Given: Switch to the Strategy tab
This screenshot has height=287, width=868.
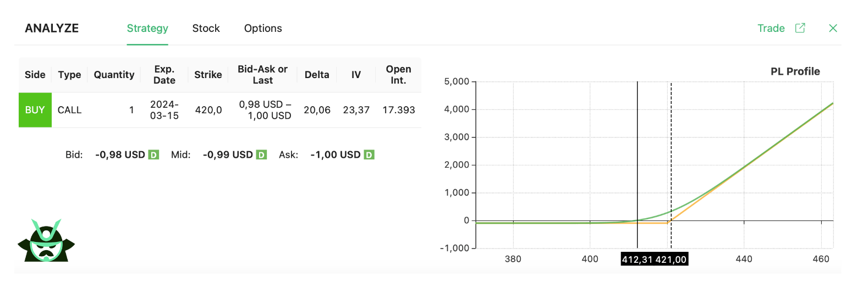Looking at the screenshot, I should coord(147,29).
